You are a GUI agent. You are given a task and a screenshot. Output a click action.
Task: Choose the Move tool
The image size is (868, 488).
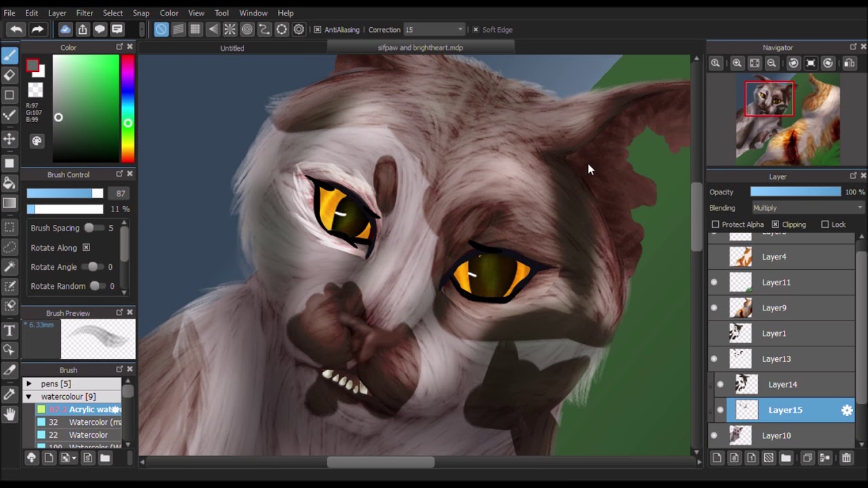(9, 139)
